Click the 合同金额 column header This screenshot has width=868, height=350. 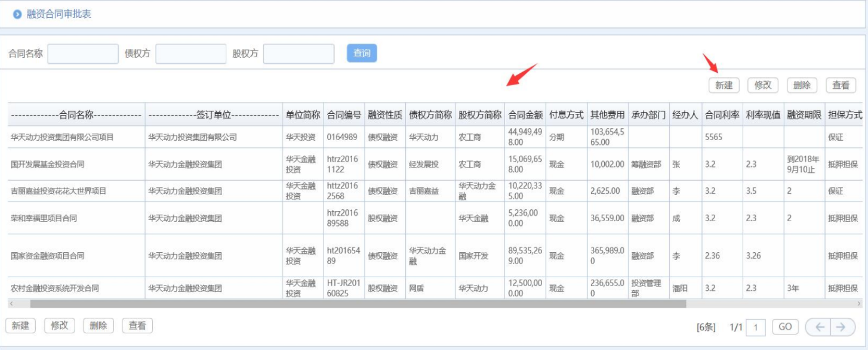coord(525,115)
